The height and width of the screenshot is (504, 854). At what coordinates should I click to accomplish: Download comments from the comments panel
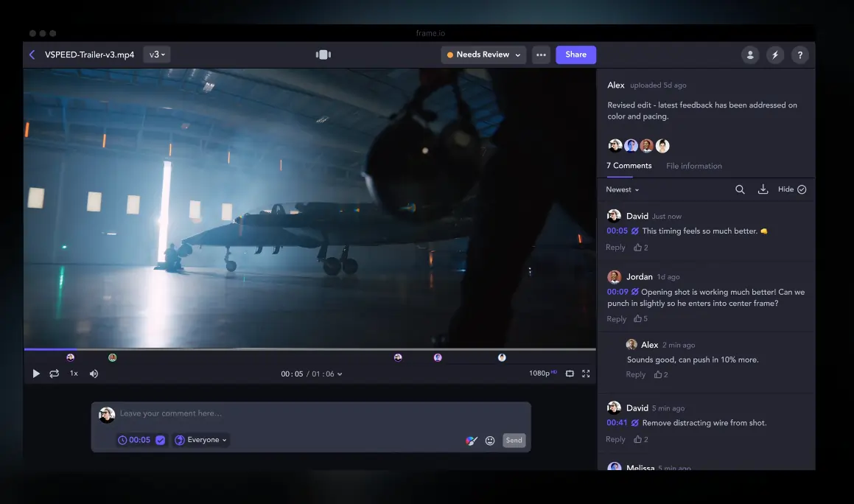pyautogui.click(x=763, y=189)
